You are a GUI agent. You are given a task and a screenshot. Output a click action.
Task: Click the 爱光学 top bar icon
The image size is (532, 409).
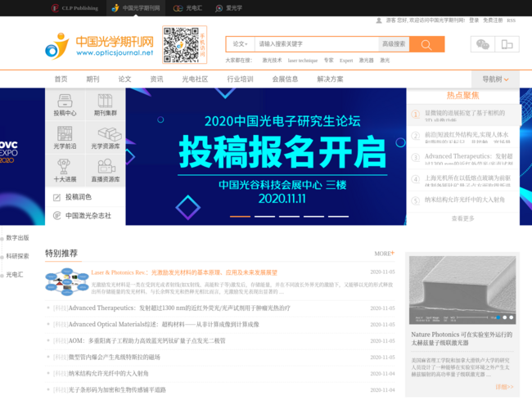[x=219, y=8]
